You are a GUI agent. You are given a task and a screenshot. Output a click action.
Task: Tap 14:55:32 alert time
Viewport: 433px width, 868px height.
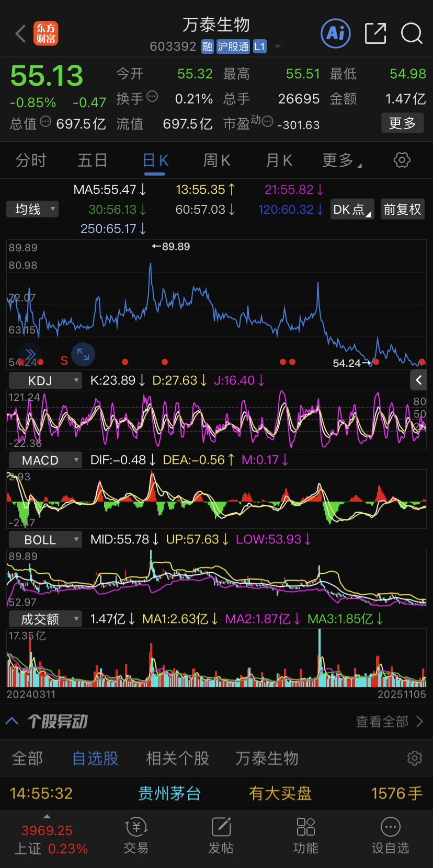41,793
